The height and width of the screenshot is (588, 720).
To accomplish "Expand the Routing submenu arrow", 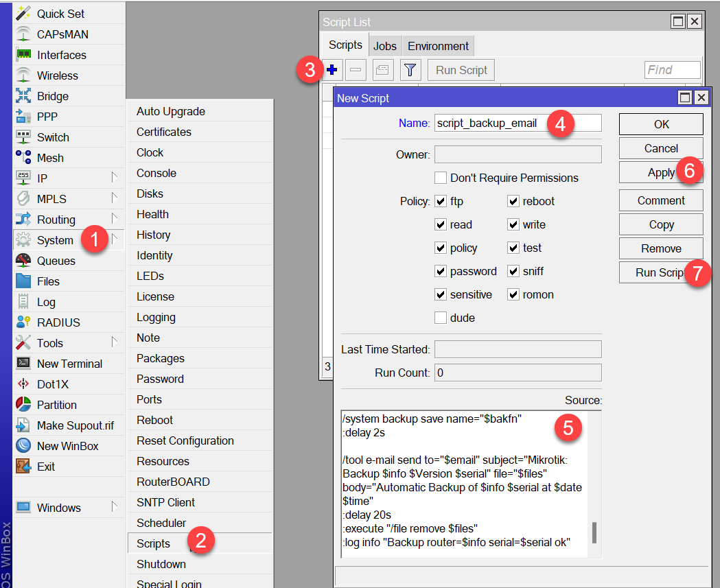I will tap(114, 220).
